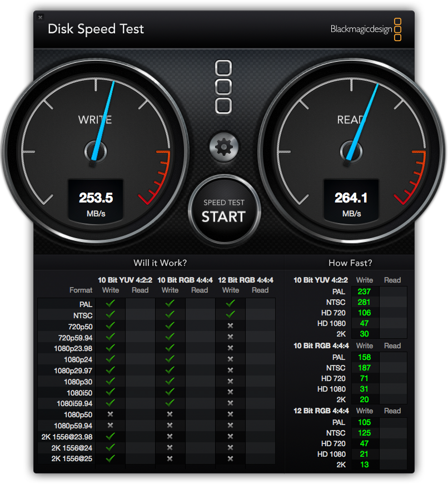Select the How Fast? heading

coord(350,263)
